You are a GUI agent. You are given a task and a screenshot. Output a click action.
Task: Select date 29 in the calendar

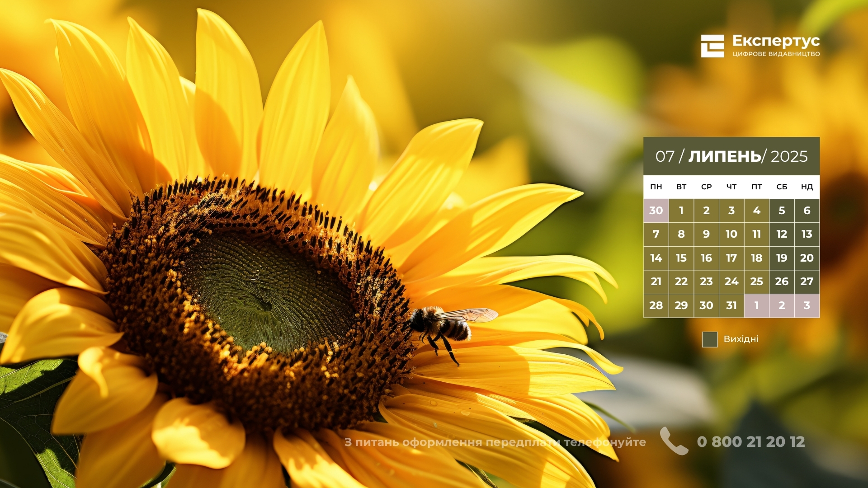(x=681, y=305)
